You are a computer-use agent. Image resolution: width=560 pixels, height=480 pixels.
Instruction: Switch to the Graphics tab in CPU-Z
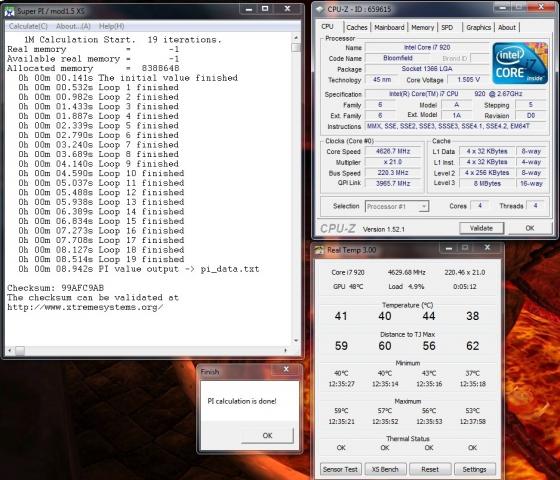(x=478, y=28)
